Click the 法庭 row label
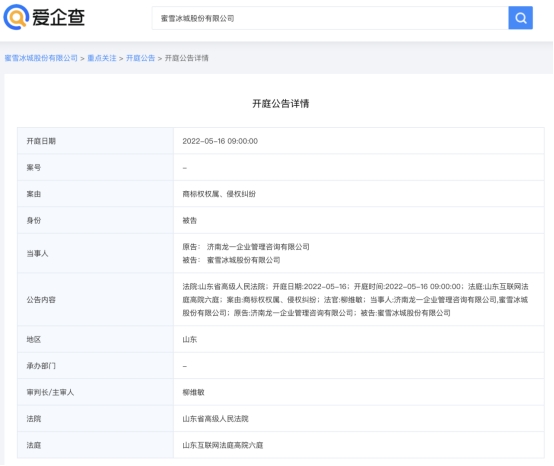Viewport: 554px width, 466px height. pyautogui.click(x=34, y=445)
